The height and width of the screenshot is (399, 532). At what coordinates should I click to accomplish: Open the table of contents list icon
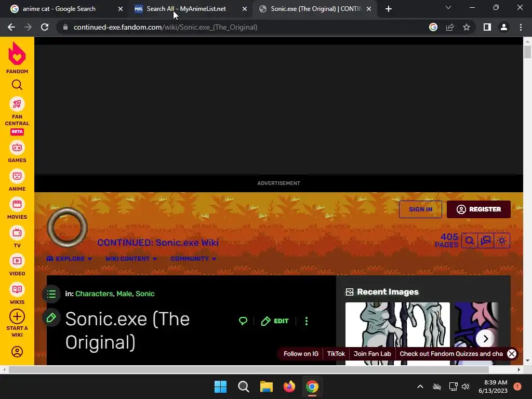tap(51, 294)
